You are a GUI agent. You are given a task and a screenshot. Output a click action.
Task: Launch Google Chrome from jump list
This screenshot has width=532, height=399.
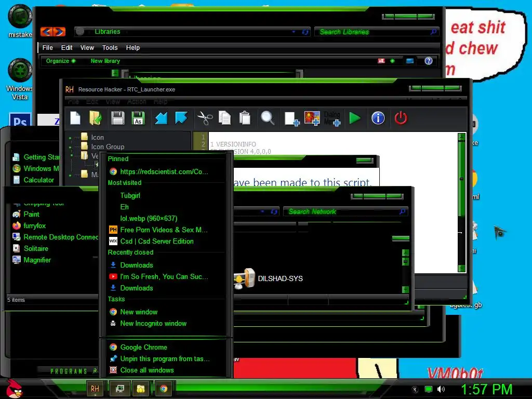pyautogui.click(x=166, y=347)
